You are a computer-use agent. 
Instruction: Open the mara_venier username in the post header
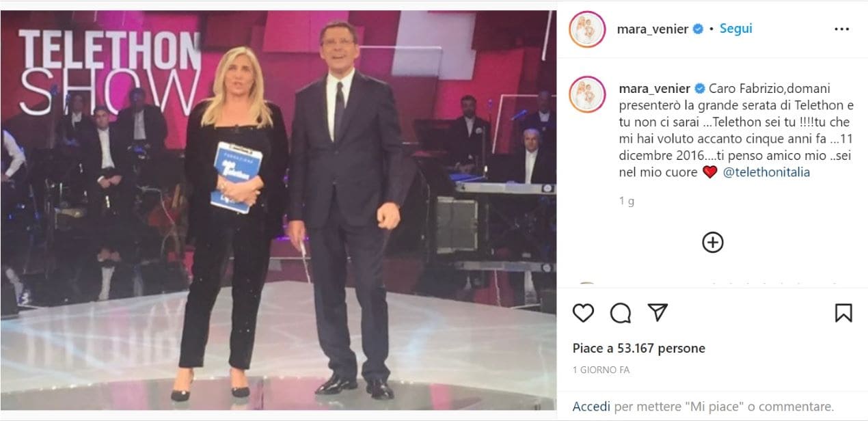[653, 29]
